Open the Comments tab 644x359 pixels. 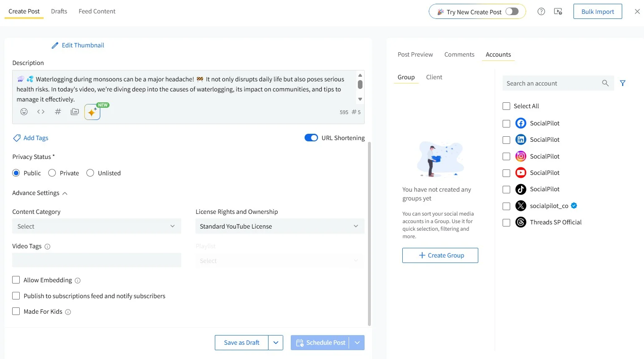pyautogui.click(x=459, y=55)
